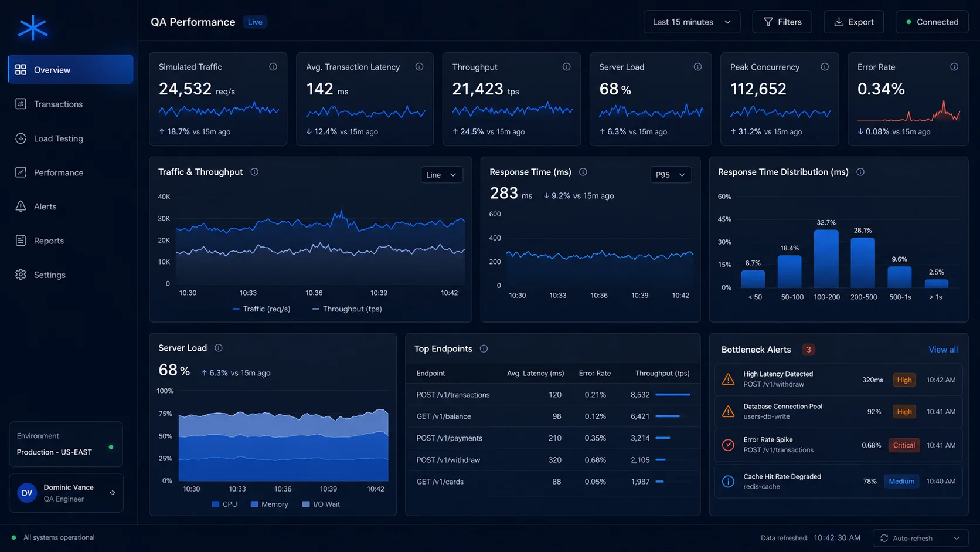Click the Cache Hit Rate Degraded info icon

pyautogui.click(x=728, y=482)
